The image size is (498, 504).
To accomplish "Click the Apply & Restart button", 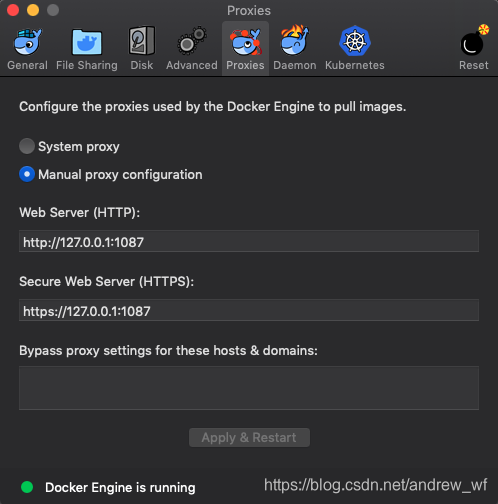I will coord(249,437).
